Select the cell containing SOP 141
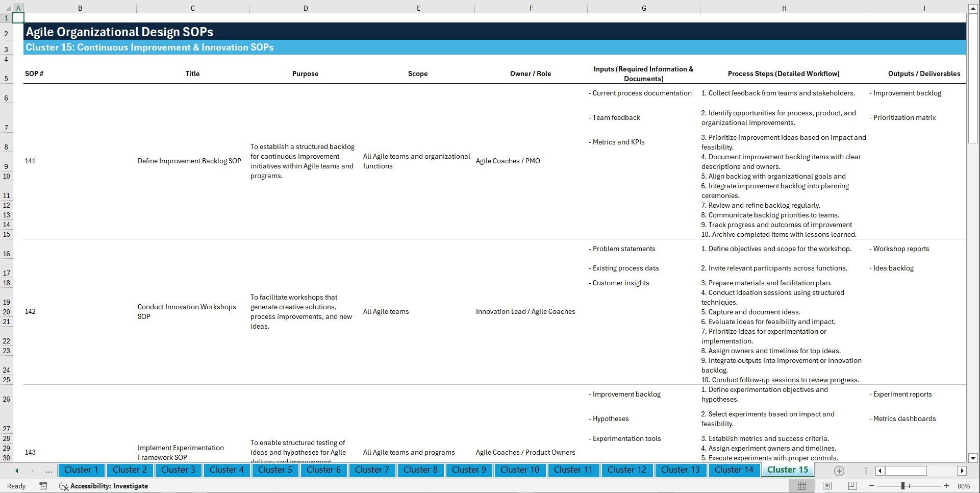 [31, 161]
